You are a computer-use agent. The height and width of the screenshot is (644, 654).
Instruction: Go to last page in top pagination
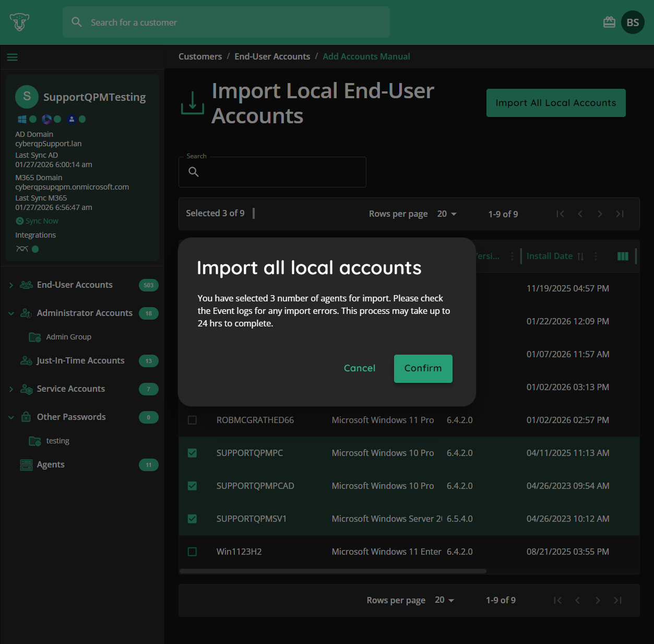[x=620, y=214]
